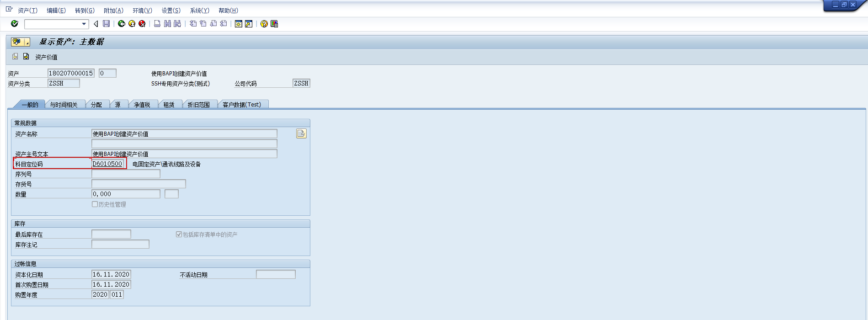
Task: Click the 库存注记 input field
Action: click(x=120, y=244)
